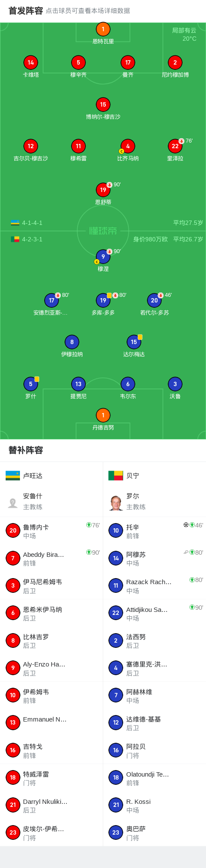
Task: Select striker 恩舒蒂 number 19 red badge
Action: [x=103, y=190]
